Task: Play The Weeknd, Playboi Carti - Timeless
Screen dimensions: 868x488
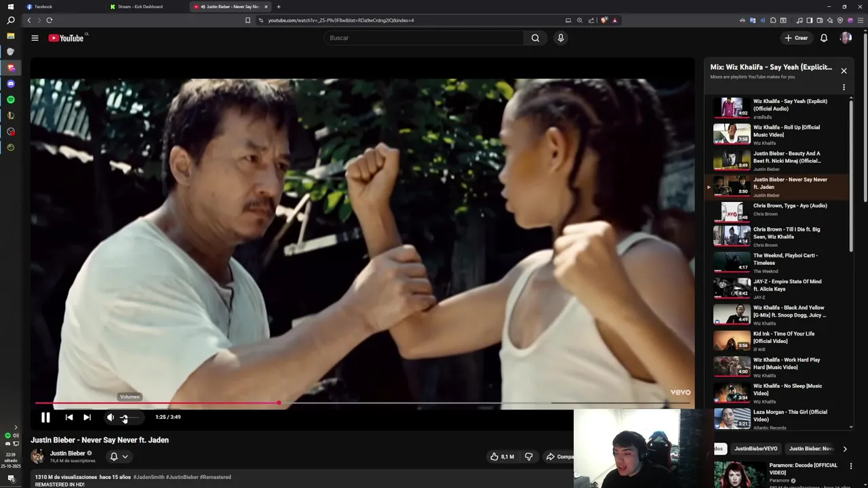Action: tap(776, 263)
